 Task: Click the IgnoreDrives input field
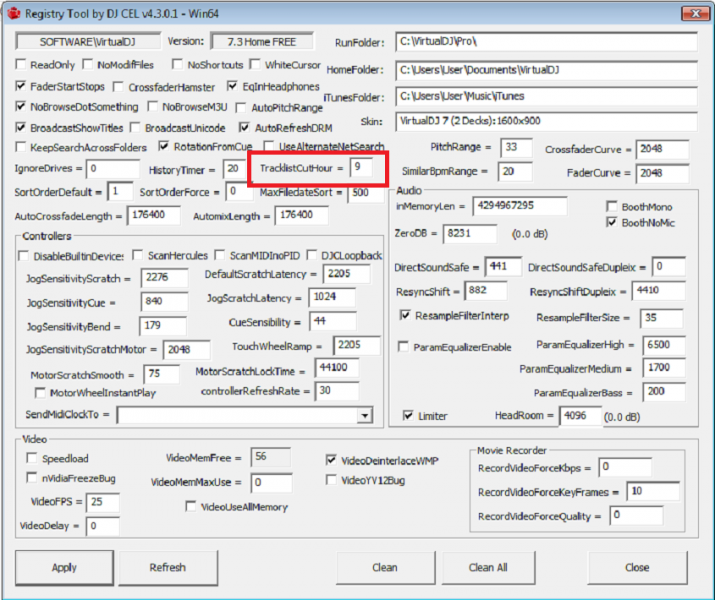tap(113, 169)
